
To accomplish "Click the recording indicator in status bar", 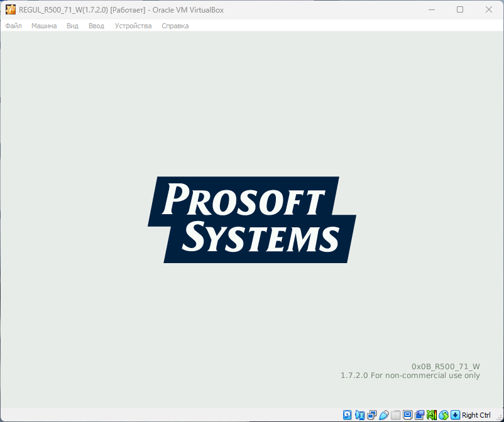I will point(419,415).
